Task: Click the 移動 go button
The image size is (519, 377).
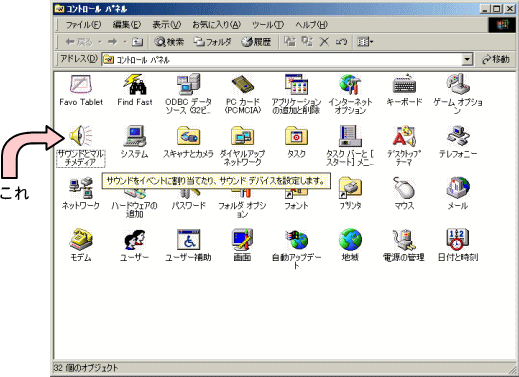Action: pyautogui.click(x=496, y=59)
